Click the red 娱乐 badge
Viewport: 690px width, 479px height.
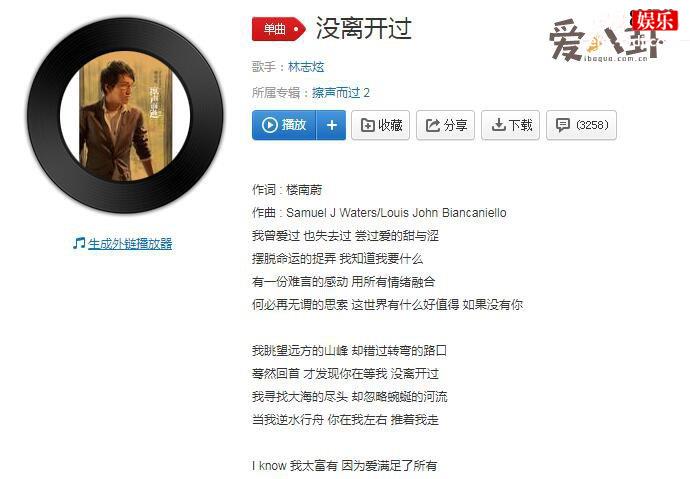655,20
